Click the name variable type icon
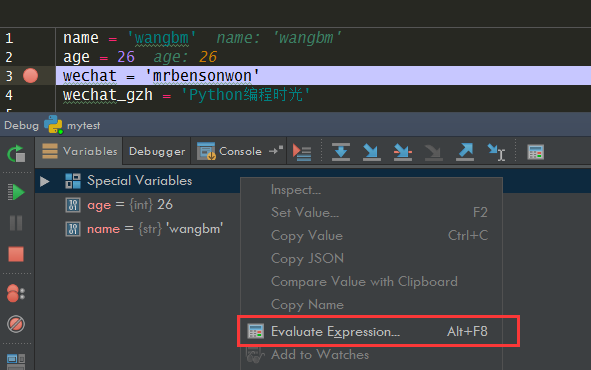Viewport: 591px width, 370px height. (x=73, y=229)
